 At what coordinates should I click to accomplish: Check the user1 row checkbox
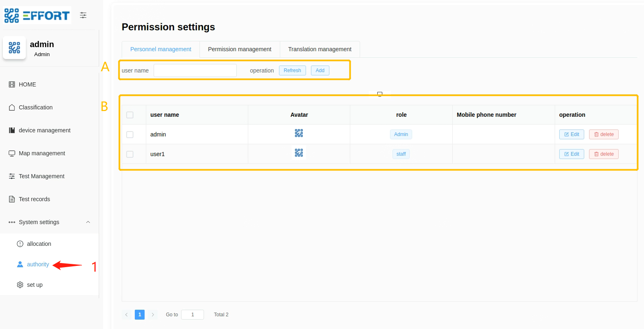(130, 154)
